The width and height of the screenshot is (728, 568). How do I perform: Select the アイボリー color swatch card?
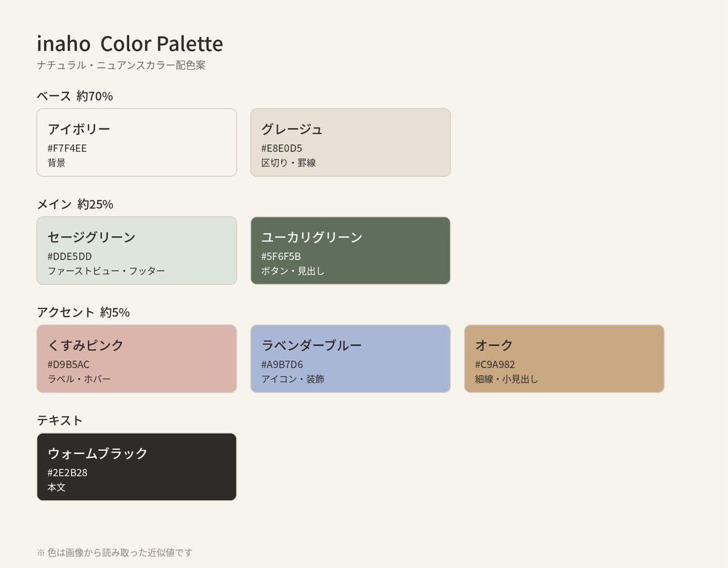click(136, 142)
